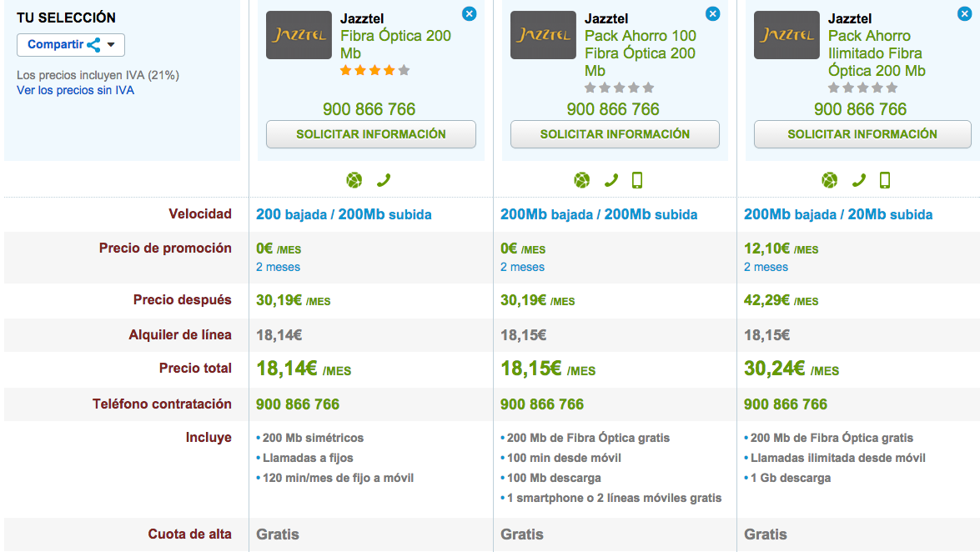The height and width of the screenshot is (552, 980).
Task: Click total price '18,15€ /MES'
Action: [x=548, y=369]
